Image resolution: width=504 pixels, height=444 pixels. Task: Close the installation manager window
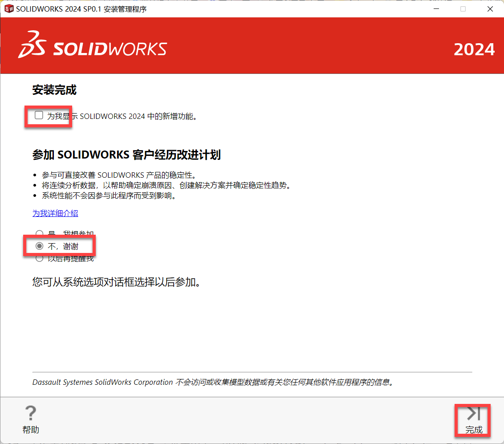point(490,9)
